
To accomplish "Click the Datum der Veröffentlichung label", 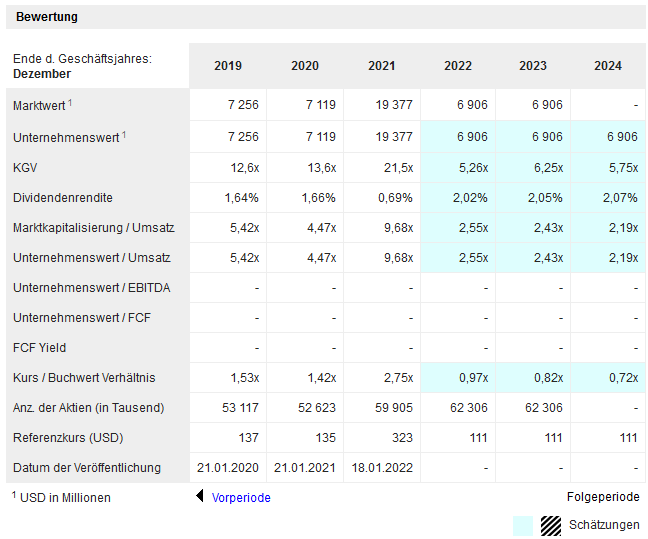I will click(x=86, y=467).
